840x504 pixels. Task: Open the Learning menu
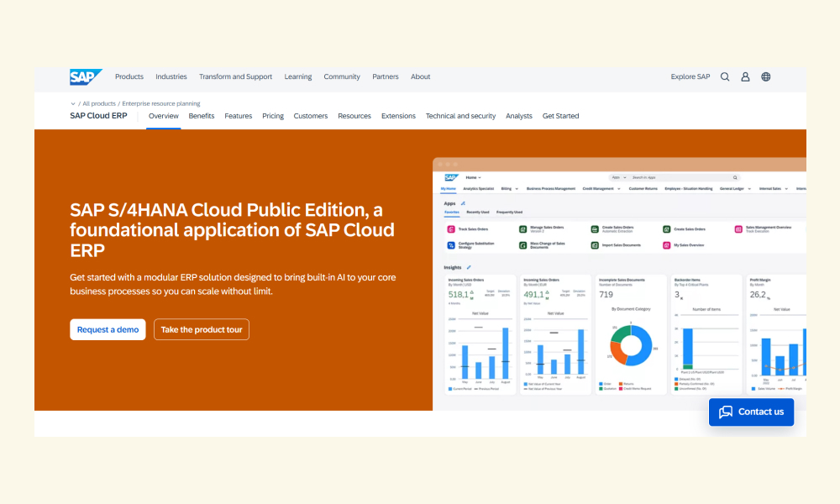(x=298, y=76)
